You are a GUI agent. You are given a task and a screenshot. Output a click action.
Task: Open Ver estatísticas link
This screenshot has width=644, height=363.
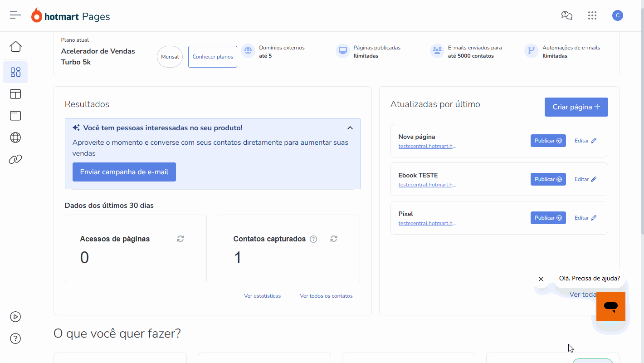(262, 295)
